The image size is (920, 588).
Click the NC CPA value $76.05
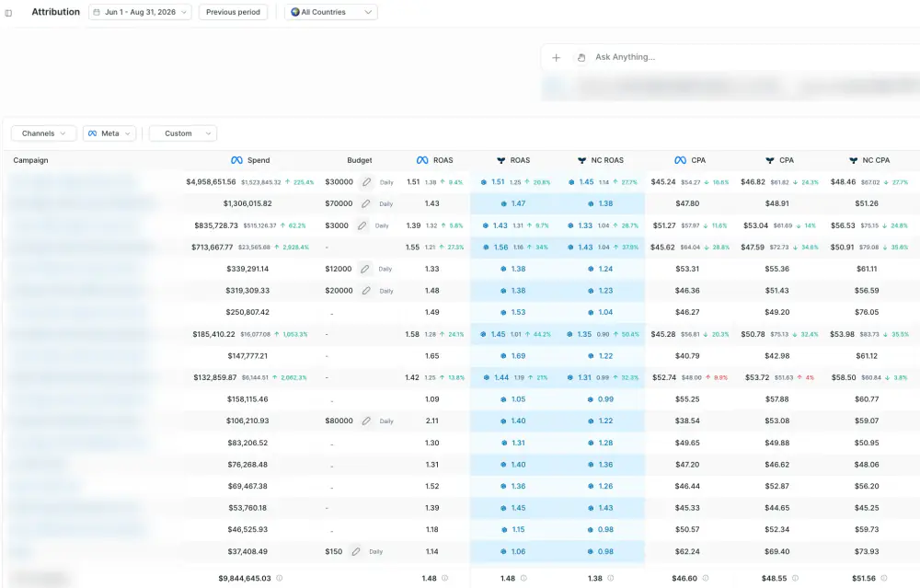coord(867,312)
